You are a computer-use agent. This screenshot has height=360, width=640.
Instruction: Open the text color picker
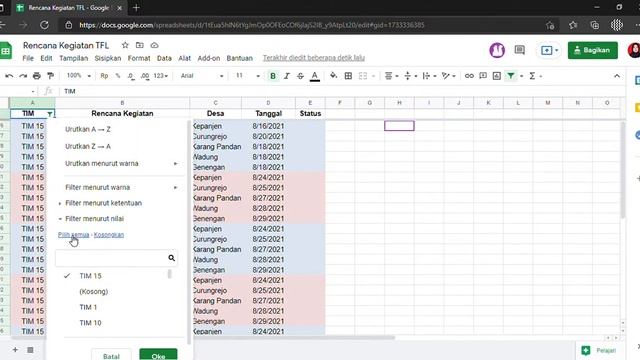click(x=315, y=76)
